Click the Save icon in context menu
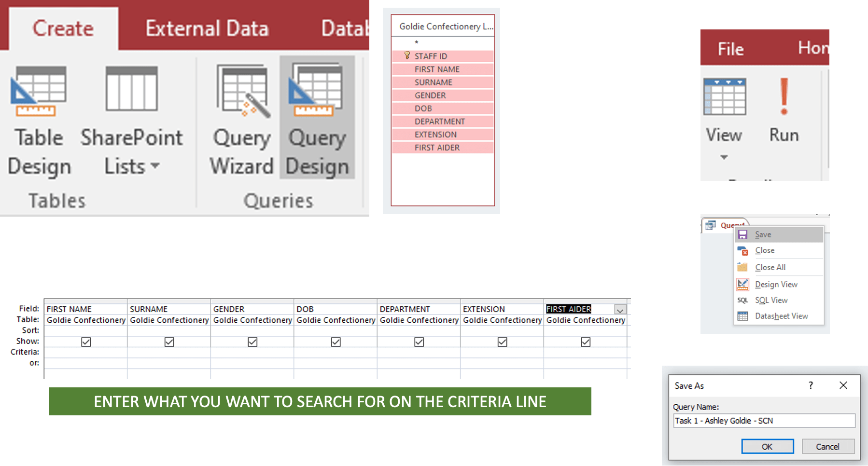This screenshot has height=466, width=868. point(743,235)
